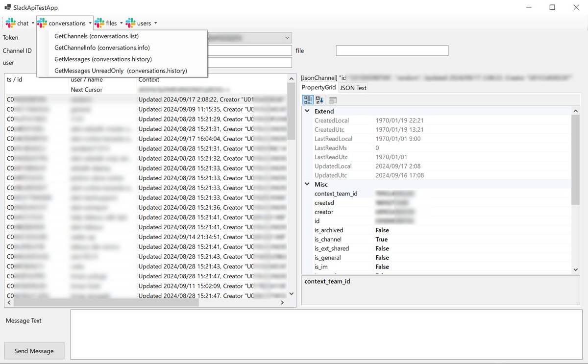588x364 pixels.
Task: Collapse the Extend category
Action: (307, 111)
